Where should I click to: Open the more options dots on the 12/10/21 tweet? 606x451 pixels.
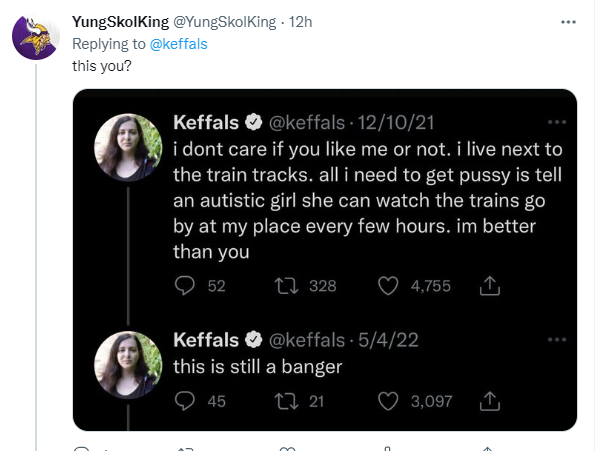(557, 122)
